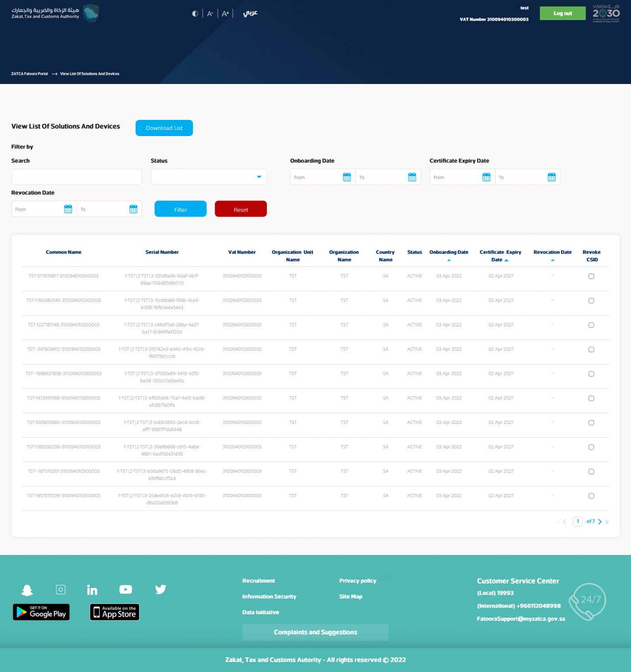Open the ZATCA Fatoora Portal breadcrumb
Viewport: 631px width, 672px height.
[x=29, y=73]
